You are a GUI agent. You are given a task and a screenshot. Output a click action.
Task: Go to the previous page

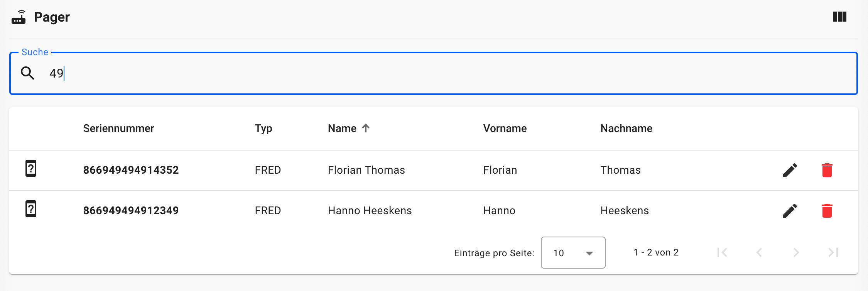759,252
